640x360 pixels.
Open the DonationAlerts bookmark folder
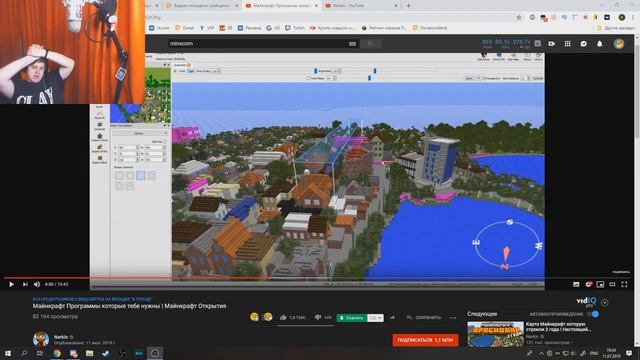point(430,28)
